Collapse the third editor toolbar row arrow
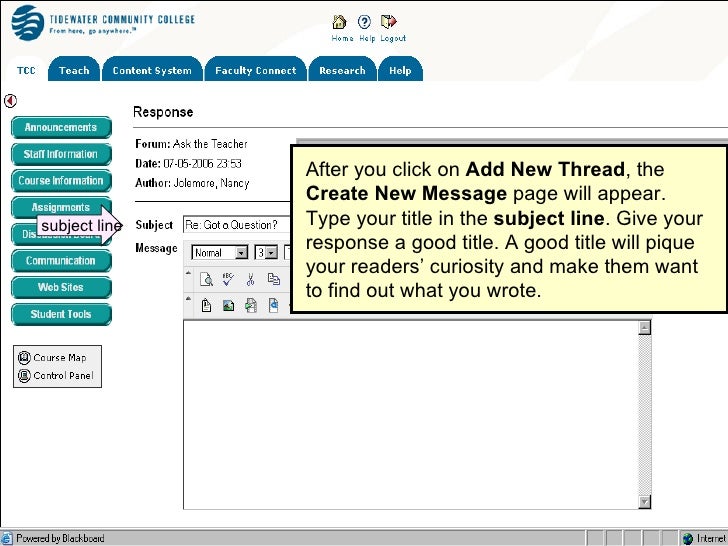Screen dimensions: 728x546 [188, 299]
